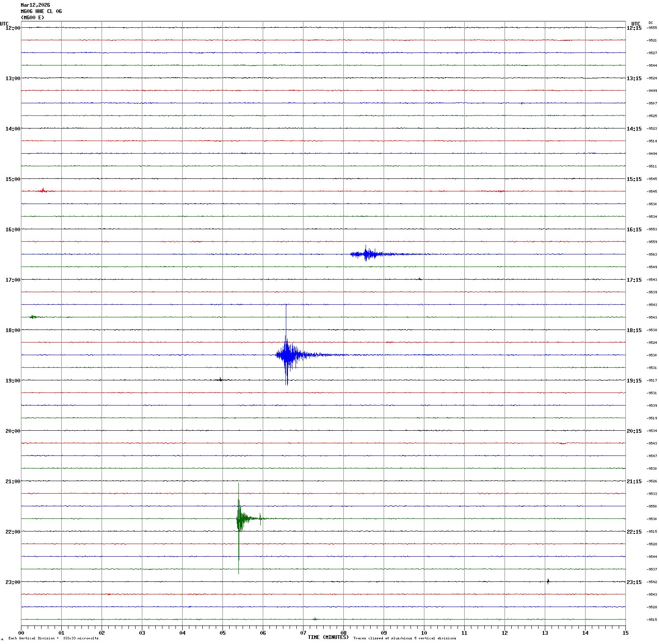The height and width of the screenshot is (644, 659).
Task: Select the black spike on the 23:00 trace
Action: 548,581
